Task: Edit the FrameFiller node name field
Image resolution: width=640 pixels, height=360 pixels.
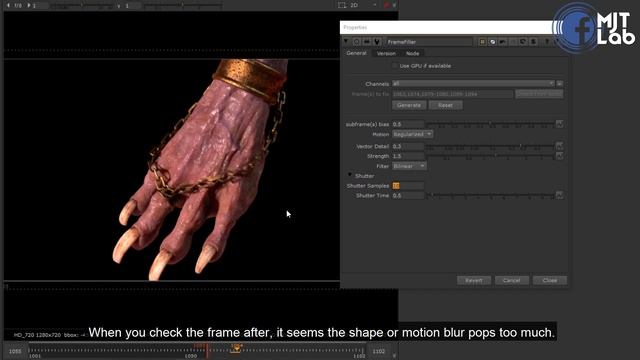Action: click(x=429, y=42)
